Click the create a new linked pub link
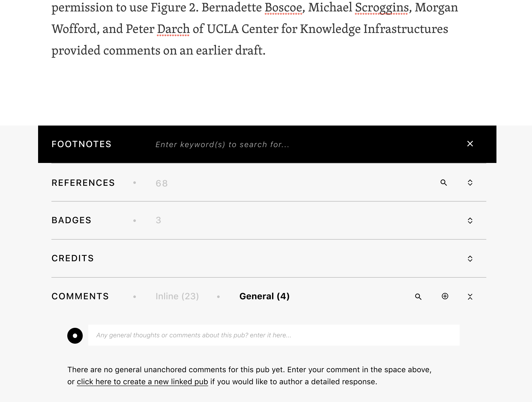 click(x=142, y=382)
